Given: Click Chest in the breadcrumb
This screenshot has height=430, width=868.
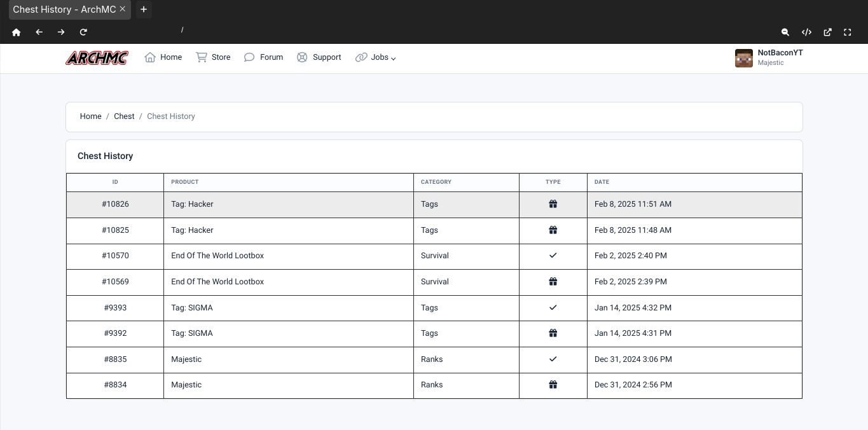Looking at the screenshot, I should click(x=124, y=116).
